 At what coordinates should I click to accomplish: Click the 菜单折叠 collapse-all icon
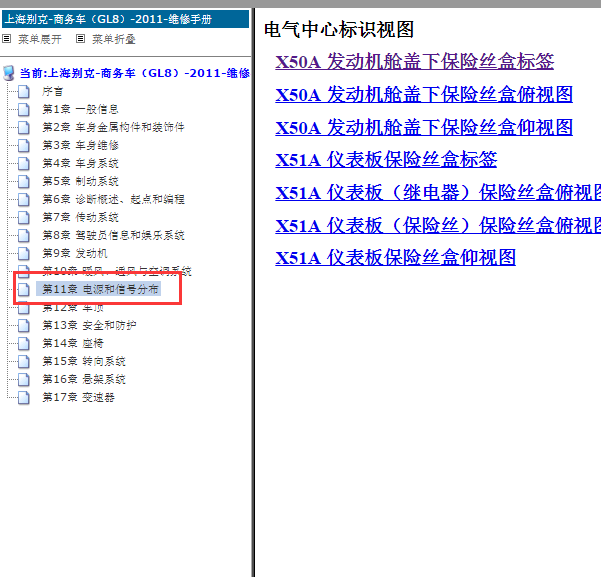coord(80,39)
